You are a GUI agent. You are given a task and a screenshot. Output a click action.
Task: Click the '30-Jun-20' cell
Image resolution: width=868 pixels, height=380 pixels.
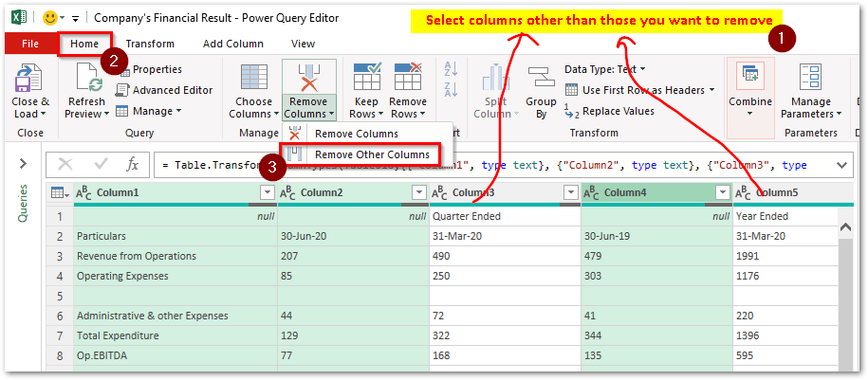tap(353, 236)
